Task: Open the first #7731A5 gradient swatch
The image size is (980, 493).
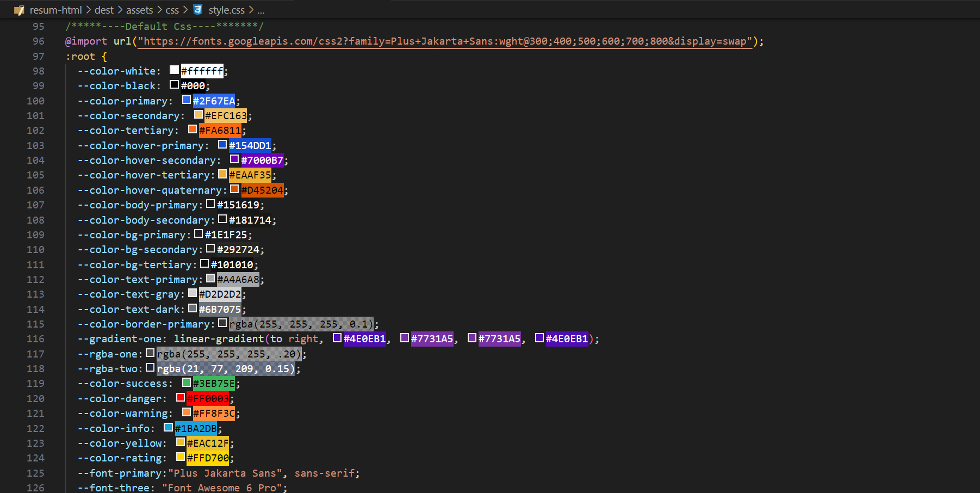Action: point(405,337)
